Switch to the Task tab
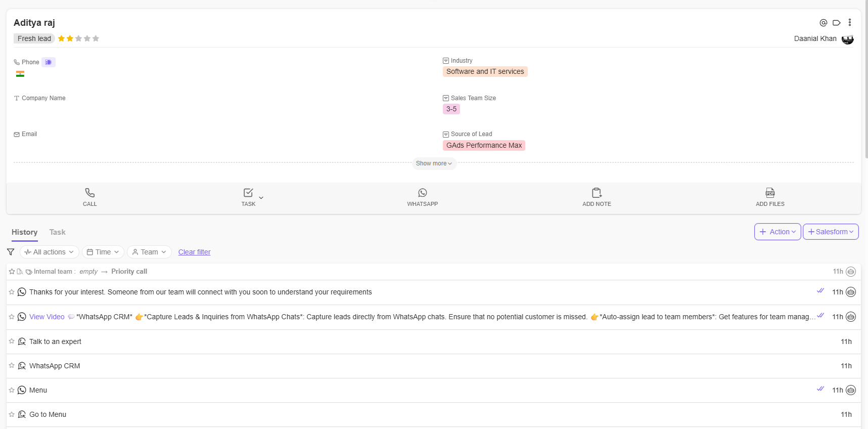868x429 pixels. (57, 232)
